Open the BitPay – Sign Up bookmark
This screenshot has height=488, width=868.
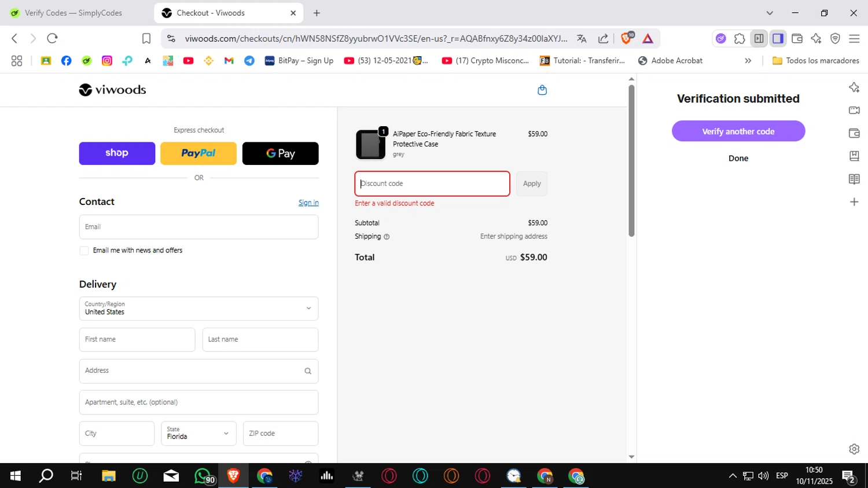pyautogui.click(x=299, y=61)
